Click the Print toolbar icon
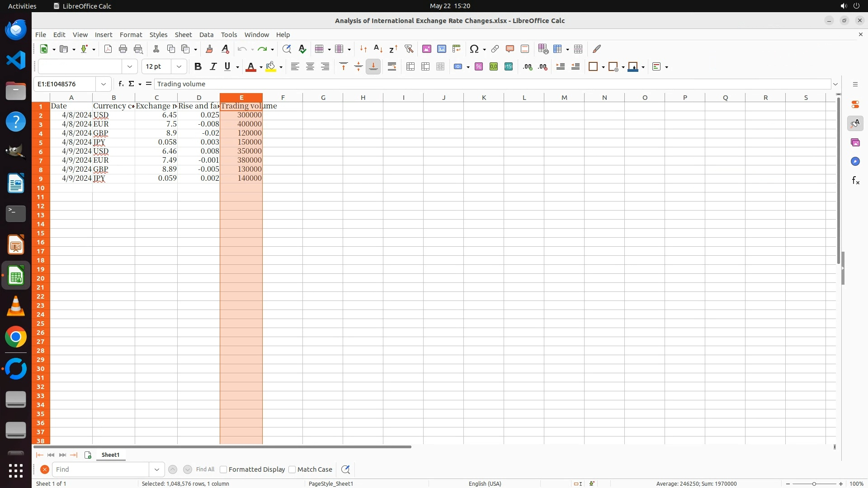This screenshot has width=868, height=488. point(123,49)
